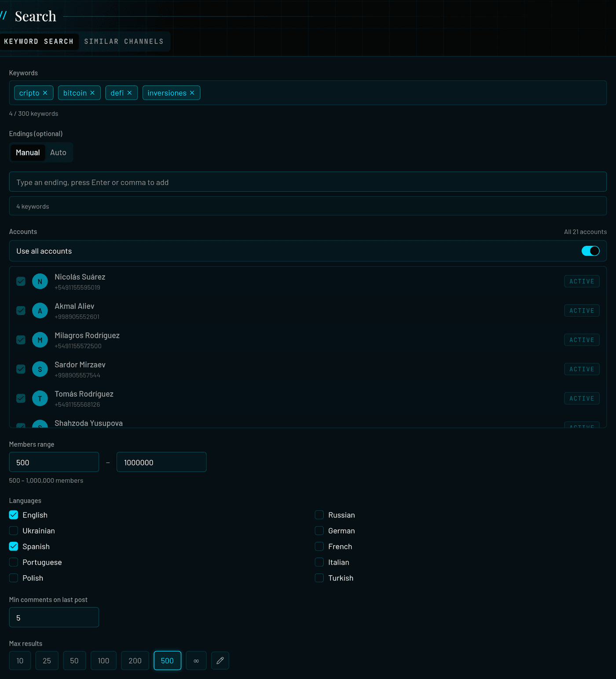Uncheck Nicolás Suárez account checkbox
This screenshot has width=616, height=679.
pyautogui.click(x=21, y=281)
